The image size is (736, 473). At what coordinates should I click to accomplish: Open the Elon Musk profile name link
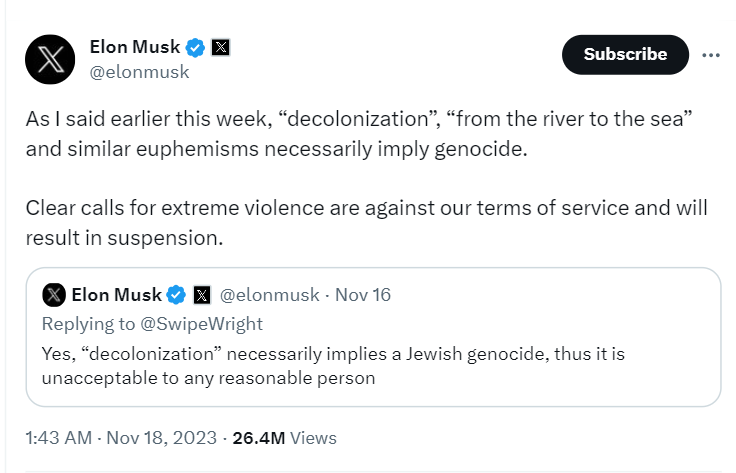(x=135, y=47)
